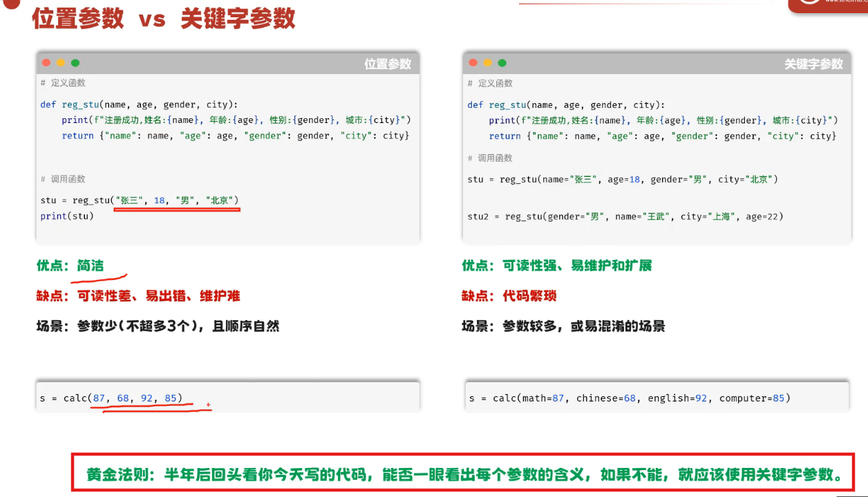Click the code s = calc(87, 68, 92, 85)
The height and width of the screenshot is (497, 868).
(x=112, y=397)
